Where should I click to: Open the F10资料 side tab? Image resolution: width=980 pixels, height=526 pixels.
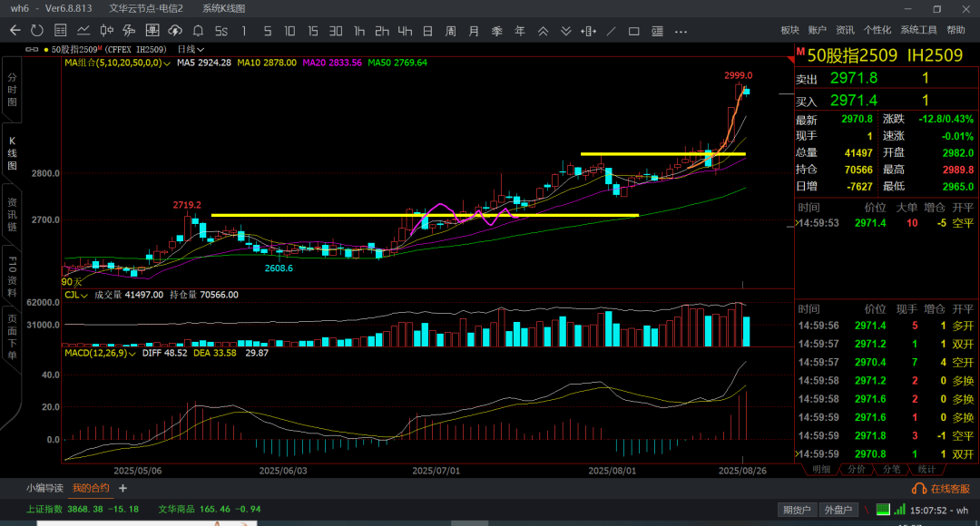coord(12,277)
